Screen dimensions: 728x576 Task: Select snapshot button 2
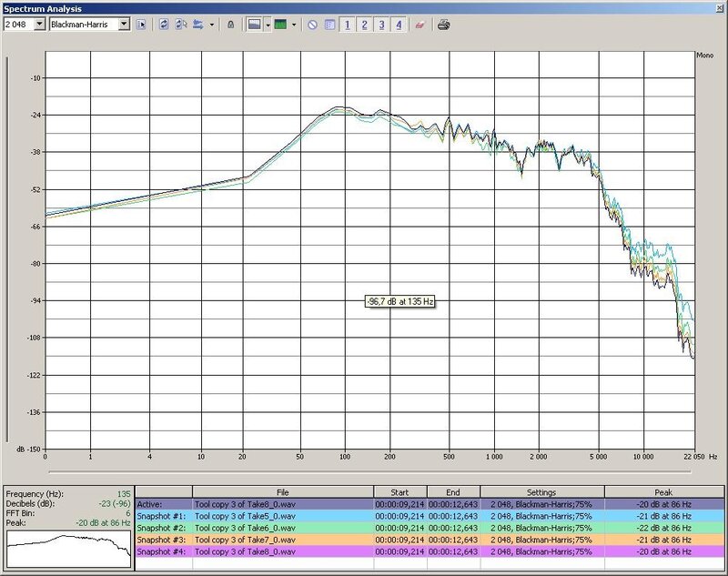[365, 25]
